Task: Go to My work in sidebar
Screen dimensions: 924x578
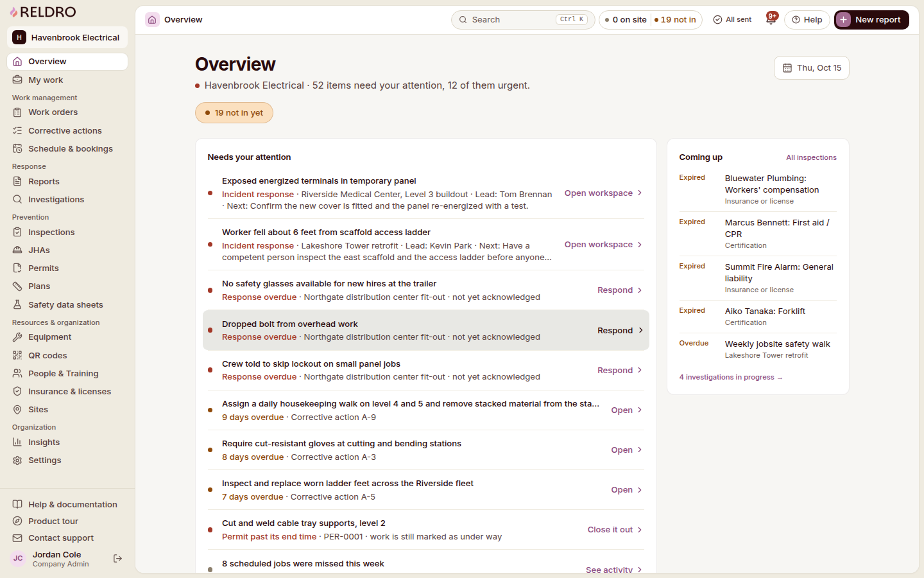Action: [67, 80]
